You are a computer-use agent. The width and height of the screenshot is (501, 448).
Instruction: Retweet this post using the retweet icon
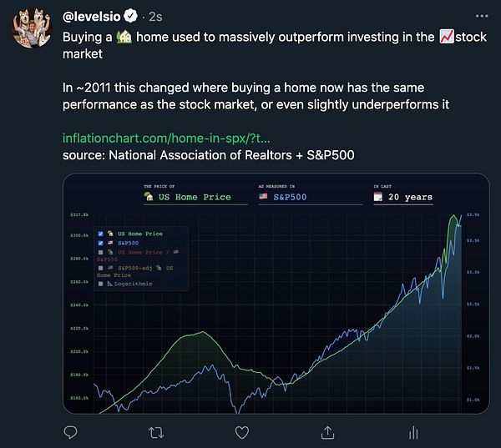pyautogui.click(x=156, y=433)
